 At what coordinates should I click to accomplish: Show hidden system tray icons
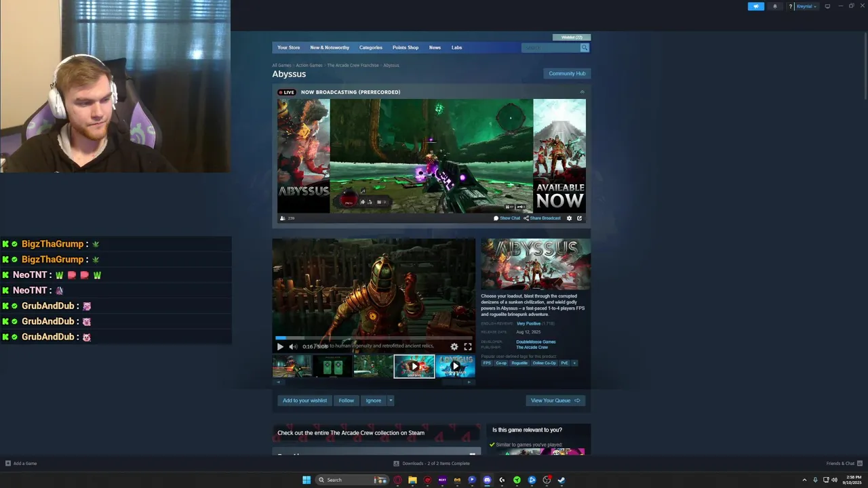click(x=804, y=480)
